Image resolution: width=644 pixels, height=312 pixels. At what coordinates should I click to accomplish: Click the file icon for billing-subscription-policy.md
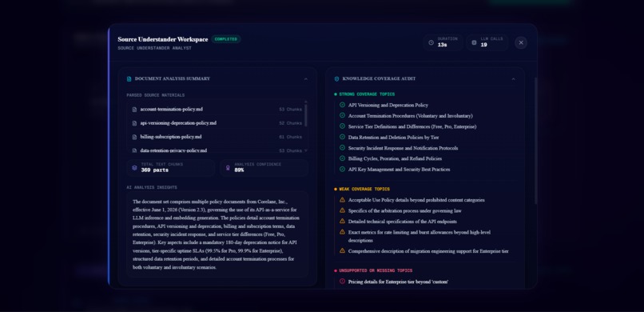tap(134, 137)
